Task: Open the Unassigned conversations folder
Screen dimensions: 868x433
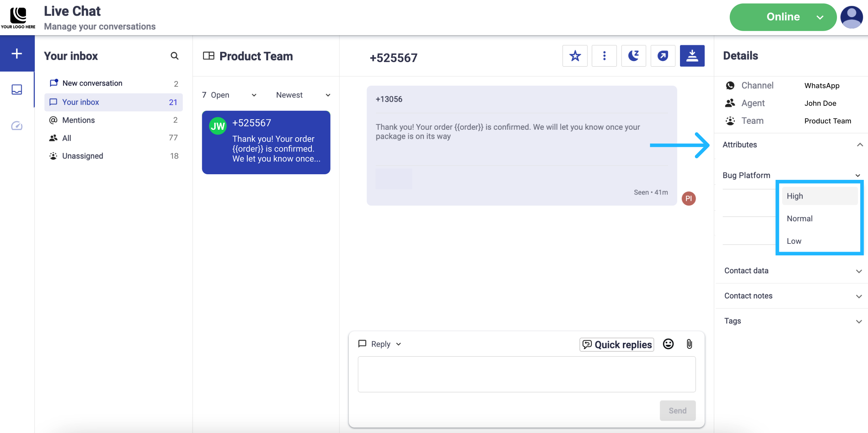Action: coord(83,156)
